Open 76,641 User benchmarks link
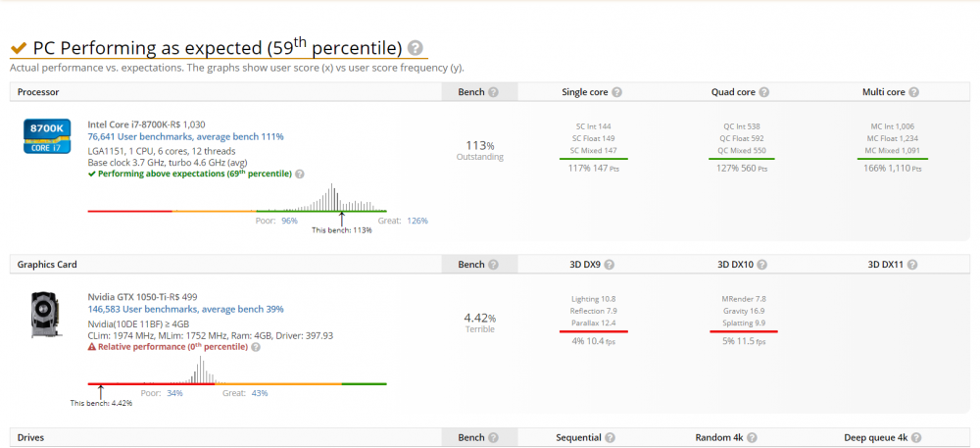This screenshot has width=980, height=448. (185, 136)
